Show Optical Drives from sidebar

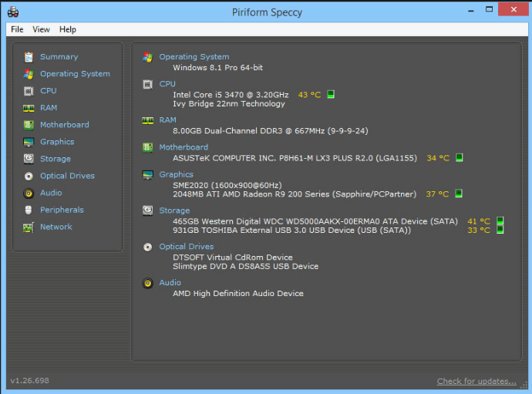coord(67,176)
